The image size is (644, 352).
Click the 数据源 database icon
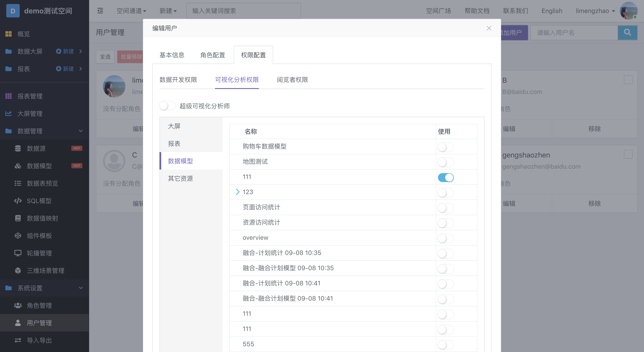tap(18, 148)
